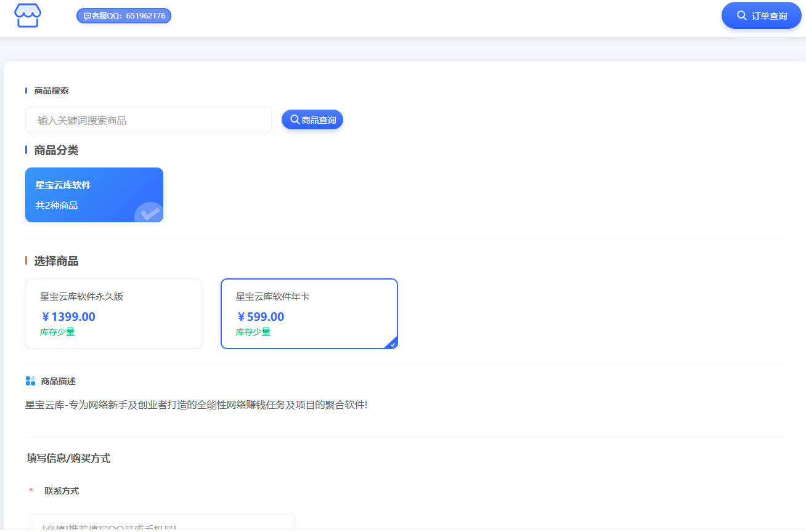806x532 pixels.
Task: Click the grid icon beside 商品描述
Action: pyautogui.click(x=30, y=381)
